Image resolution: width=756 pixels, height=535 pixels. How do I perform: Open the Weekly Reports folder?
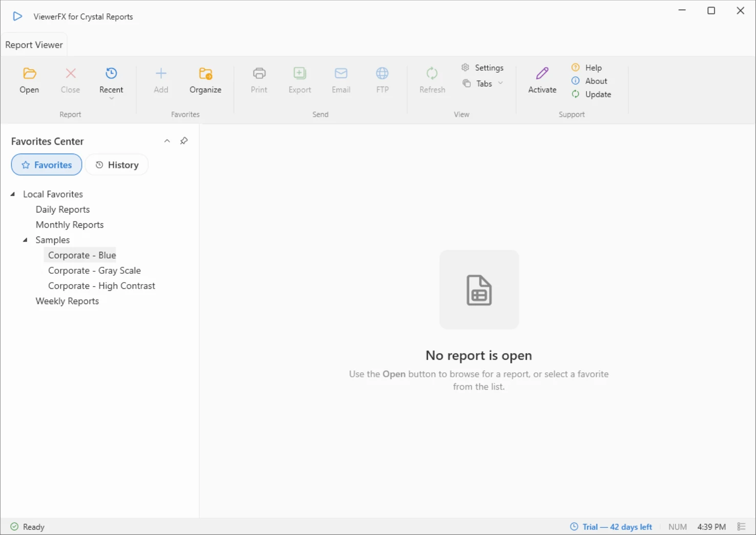(67, 301)
